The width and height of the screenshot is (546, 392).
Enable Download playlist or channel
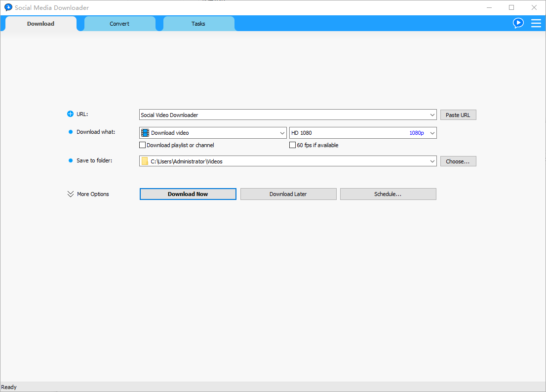[142, 145]
